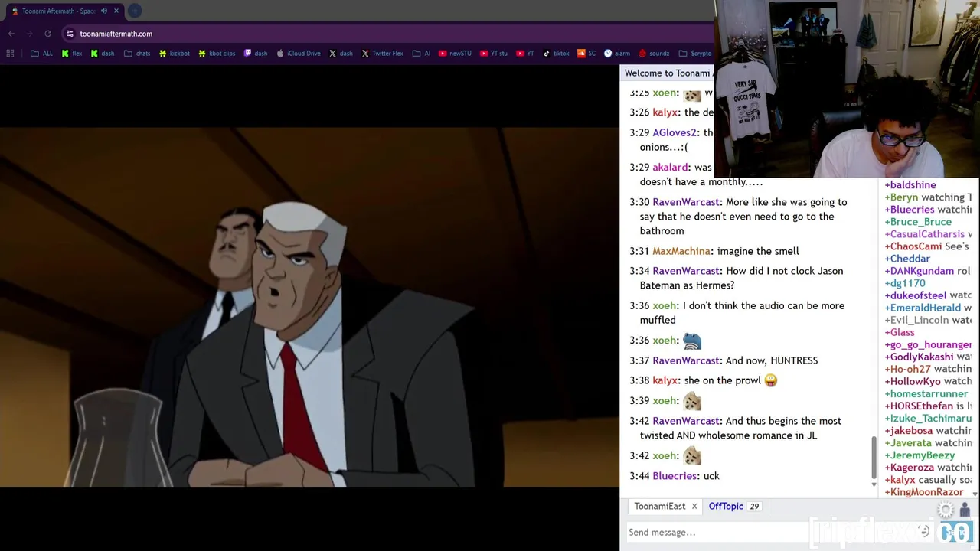Click the 'imagine the smell' message

click(x=757, y=251)
